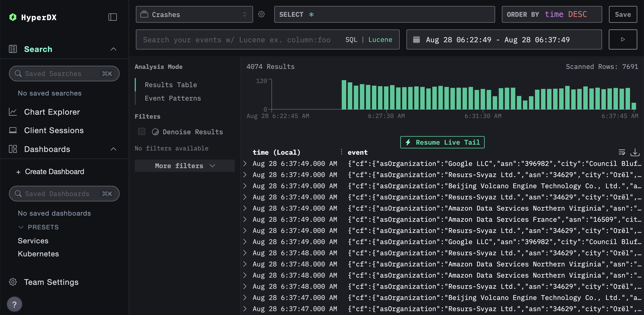Viewport: 644px width, 315px height.
Task: Expand the More filters section
Action: point(184,166)
